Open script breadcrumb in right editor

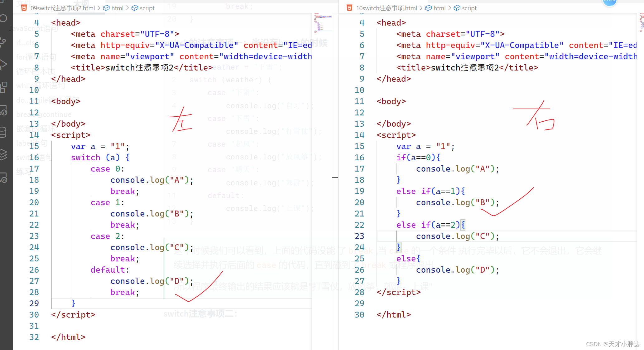[469, 8]
